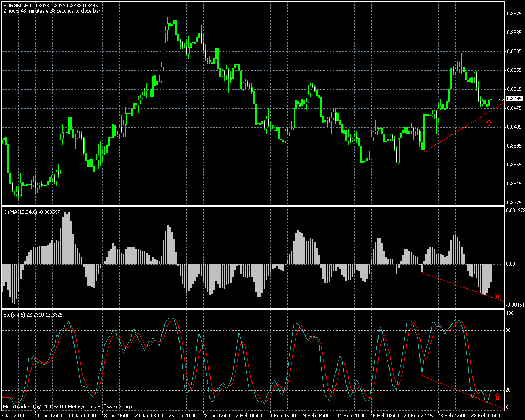525x420 pixels.
Task: Click the 0.8515 price axis label
Action: [x=514, y=89]
